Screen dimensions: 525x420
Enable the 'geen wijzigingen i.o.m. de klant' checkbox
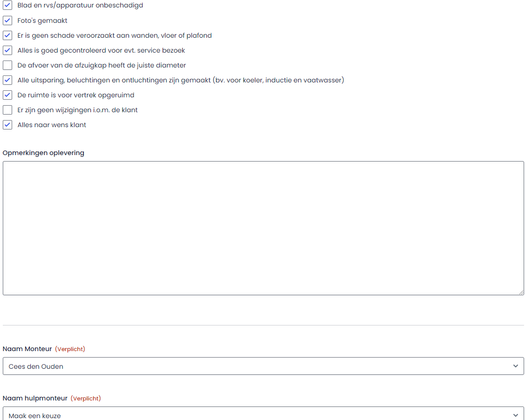pos(7,110)
